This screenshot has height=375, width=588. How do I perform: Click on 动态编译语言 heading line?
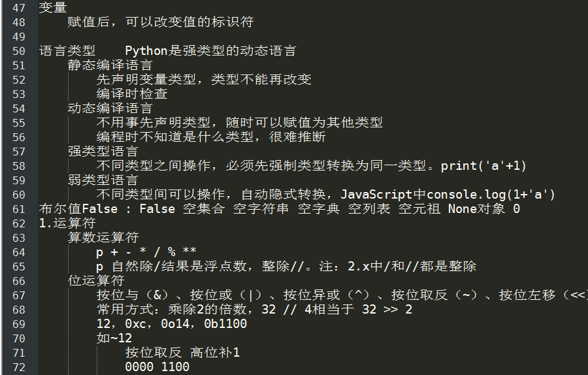(110, 108)
